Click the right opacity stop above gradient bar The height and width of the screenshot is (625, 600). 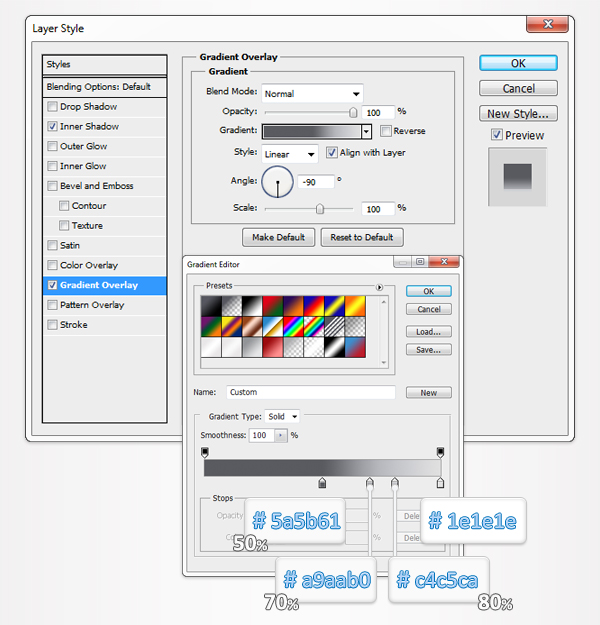[x=440, y=453]
